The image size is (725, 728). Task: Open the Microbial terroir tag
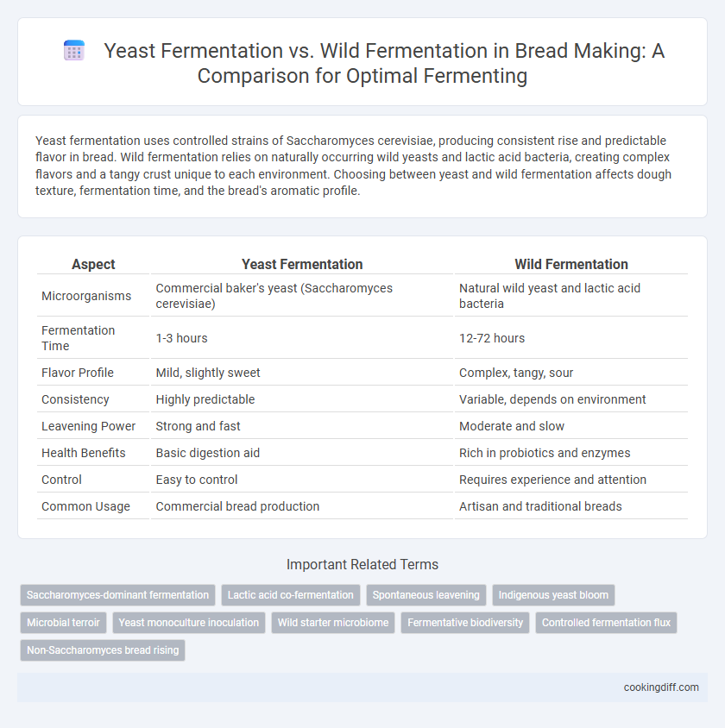click(x=63, y=623)
